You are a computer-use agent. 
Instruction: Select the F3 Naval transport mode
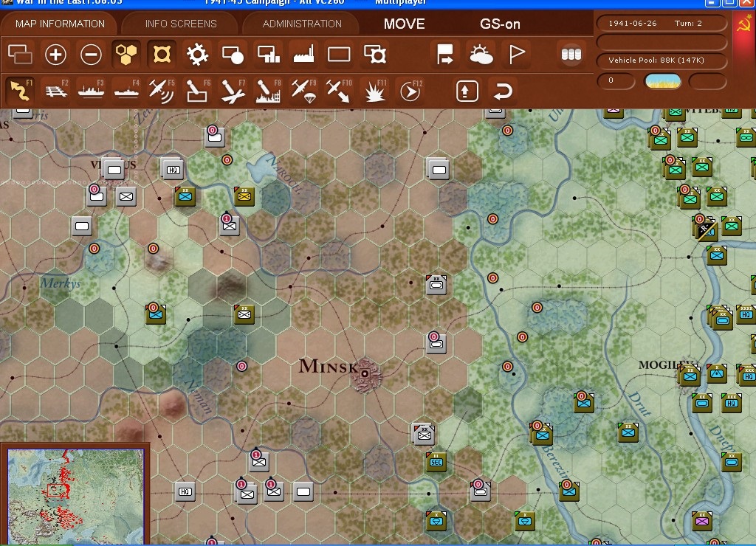[91, 91]
